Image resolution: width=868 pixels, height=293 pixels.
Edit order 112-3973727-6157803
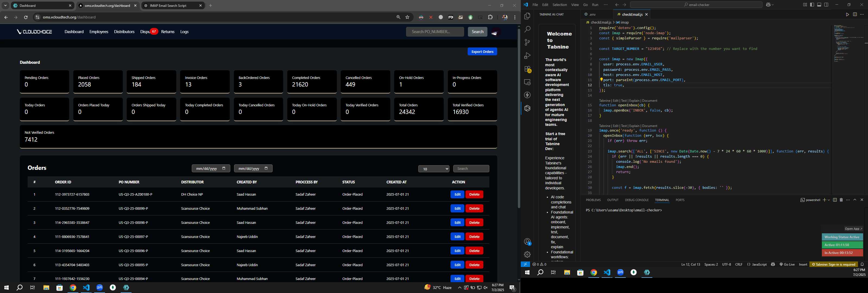pyautogui.click(x=457, y=195)
